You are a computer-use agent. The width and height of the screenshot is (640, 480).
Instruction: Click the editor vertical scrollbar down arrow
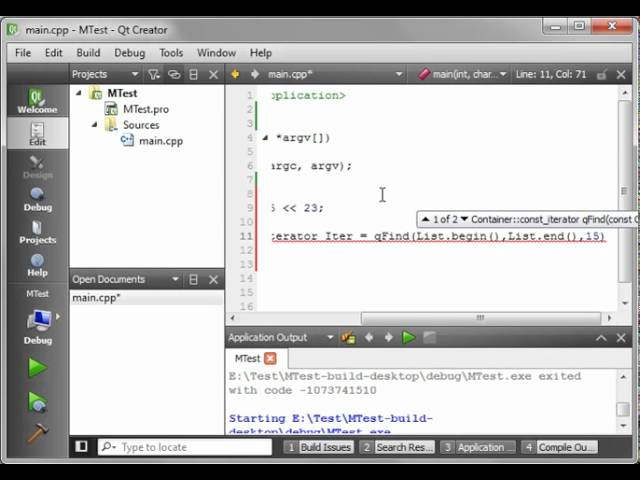(x=624, y=303)
